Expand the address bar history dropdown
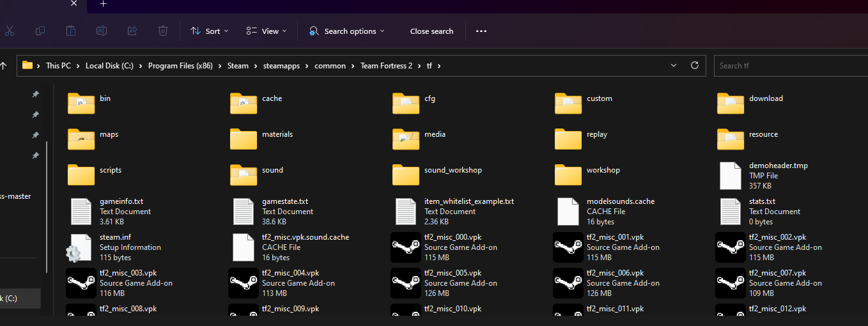Viewport: 868px width, 326px height. point(674,65)
